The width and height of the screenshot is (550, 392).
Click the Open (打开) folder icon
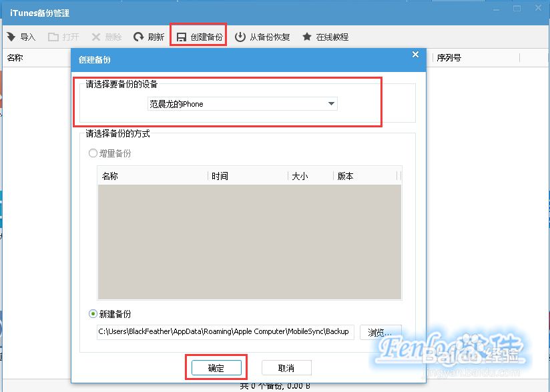(x=53, y=37)
